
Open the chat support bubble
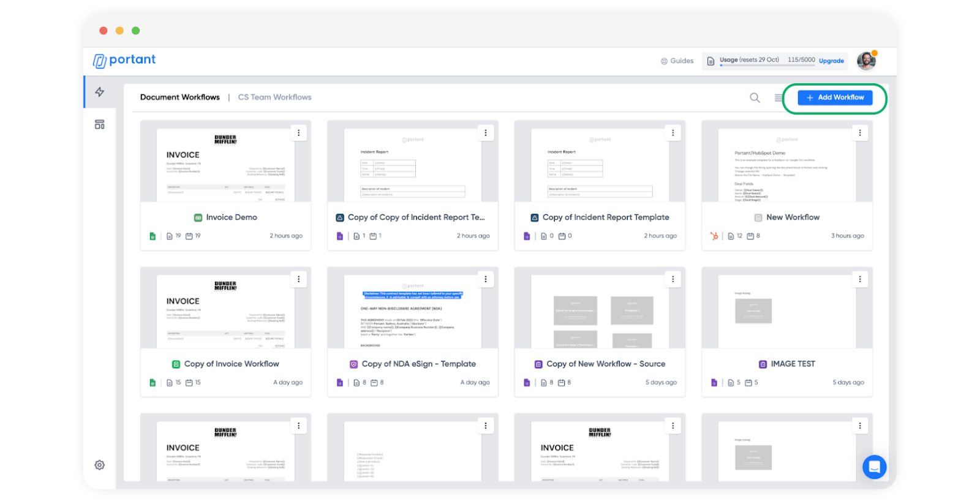pos(874,467)
